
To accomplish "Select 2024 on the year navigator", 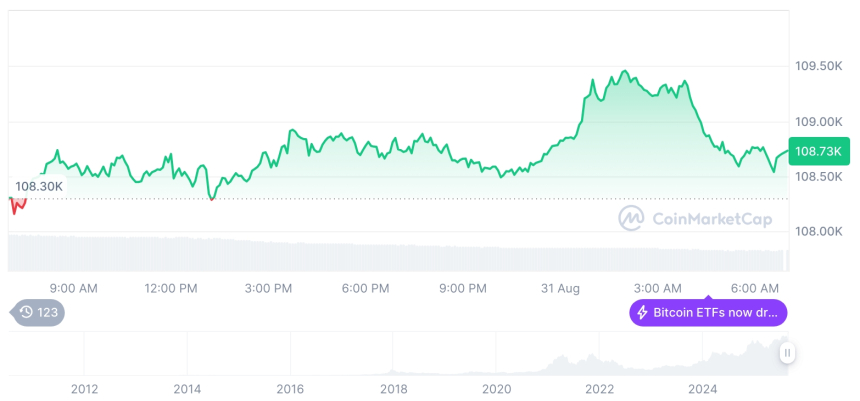I will [x=703, y=389].
